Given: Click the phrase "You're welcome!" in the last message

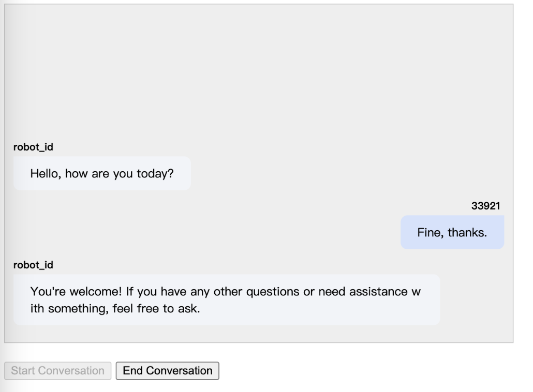Looking at the screenshot, I should pos(76,292).
